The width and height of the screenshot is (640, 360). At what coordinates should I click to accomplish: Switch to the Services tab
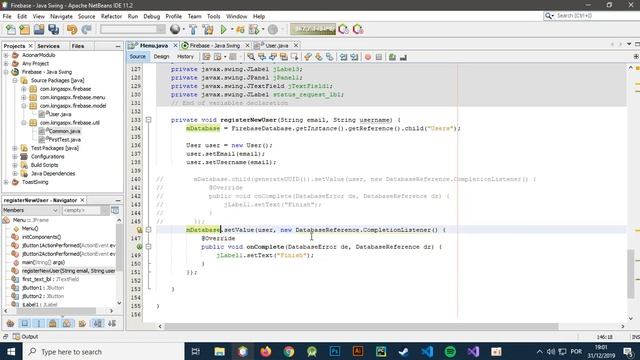pos(48,46)
